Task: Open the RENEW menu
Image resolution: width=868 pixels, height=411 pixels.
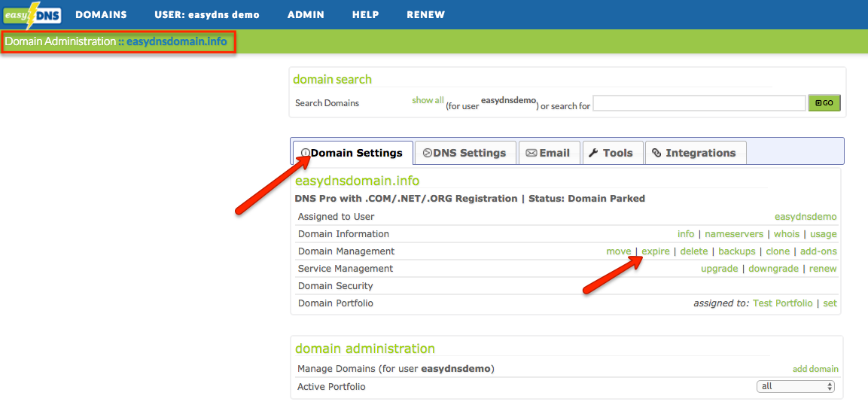Action: pos(425,15)
